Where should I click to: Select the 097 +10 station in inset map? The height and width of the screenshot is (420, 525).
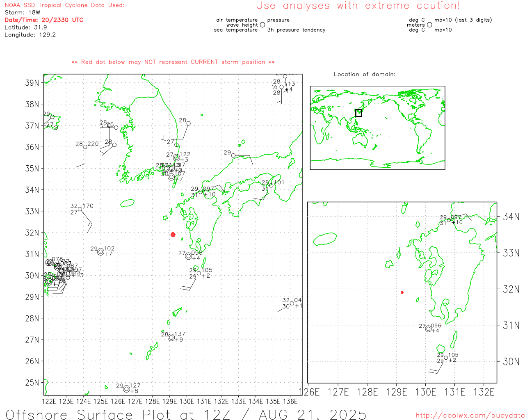(x=449, y=220)
